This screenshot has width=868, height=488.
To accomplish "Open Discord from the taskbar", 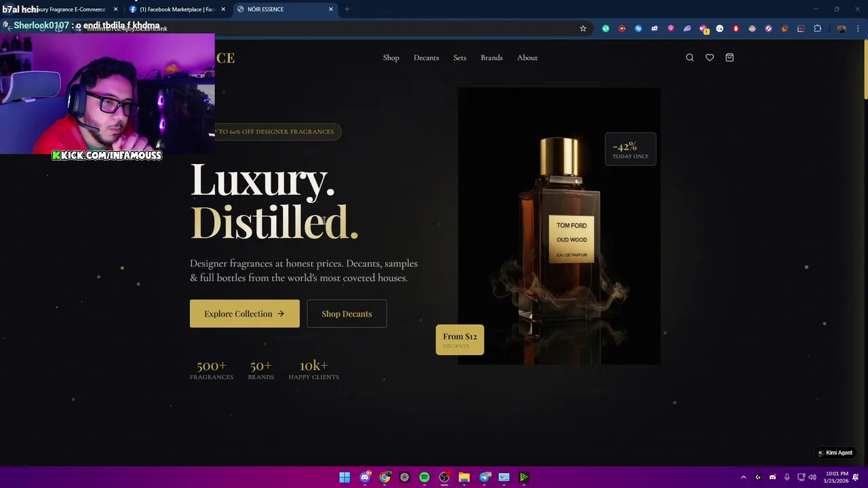I will (x=365, y=477).
